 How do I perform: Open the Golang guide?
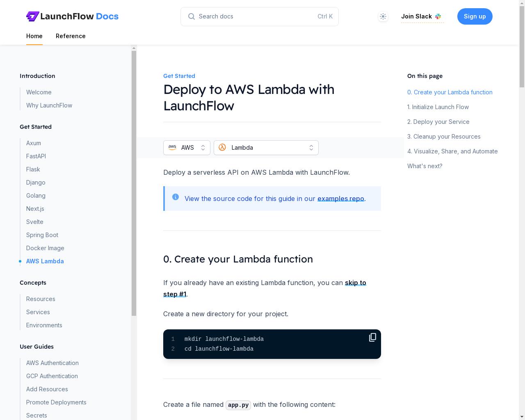36,196
